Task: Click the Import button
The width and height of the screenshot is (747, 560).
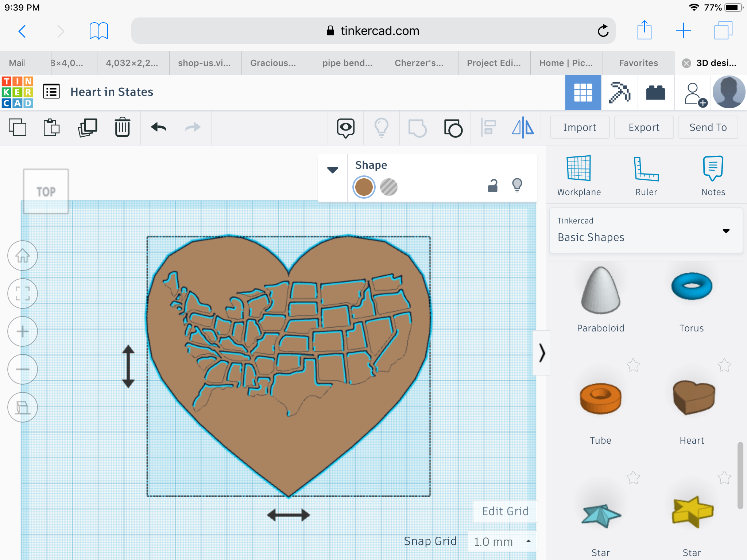Action: pos(580,128)
